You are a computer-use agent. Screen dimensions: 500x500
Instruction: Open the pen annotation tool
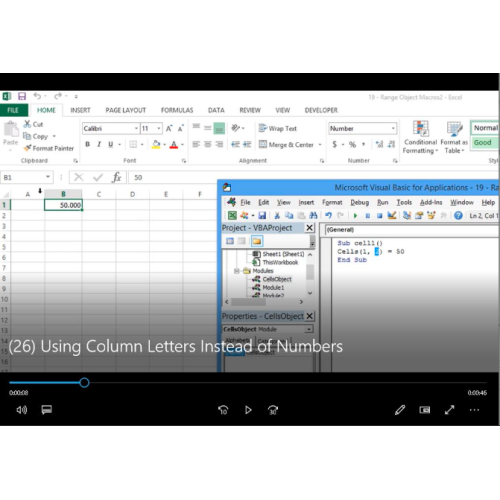coord(400,410)
